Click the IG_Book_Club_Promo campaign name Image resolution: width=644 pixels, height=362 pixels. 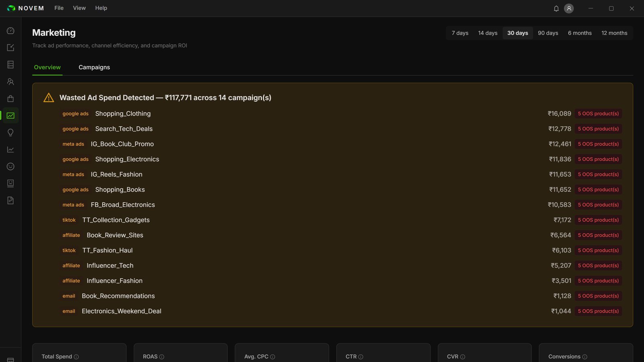[x=122, y=144]
